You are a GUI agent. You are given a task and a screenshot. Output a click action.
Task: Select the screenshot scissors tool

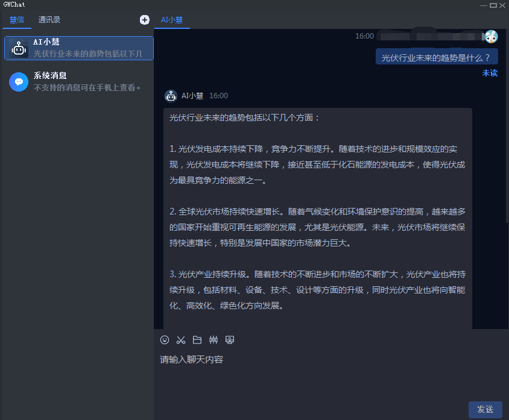[x=181, y=340]
